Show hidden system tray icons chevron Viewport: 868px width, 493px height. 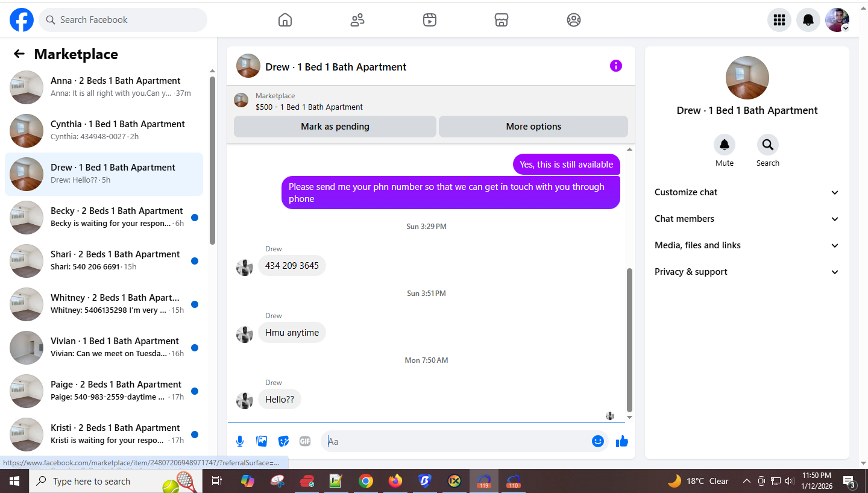point(746,481)
